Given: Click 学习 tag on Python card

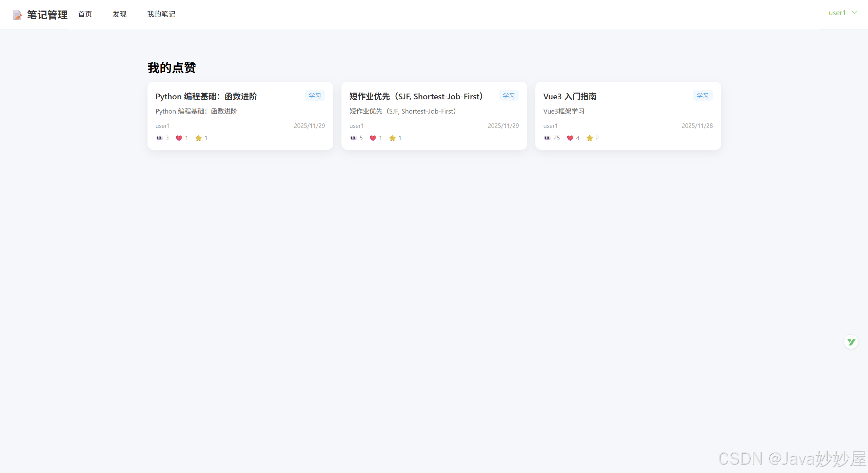Looking at the screenshot, I should (315, 96).
